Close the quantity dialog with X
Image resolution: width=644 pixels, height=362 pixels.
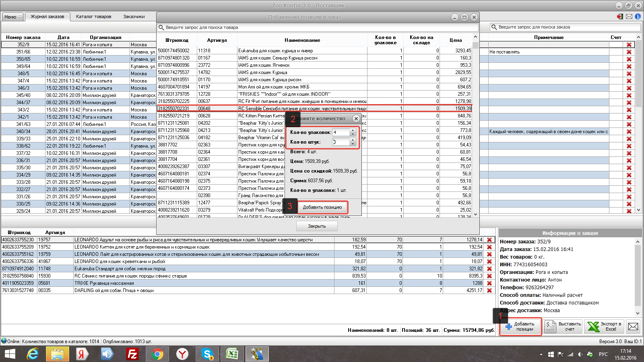coord(356,119)
